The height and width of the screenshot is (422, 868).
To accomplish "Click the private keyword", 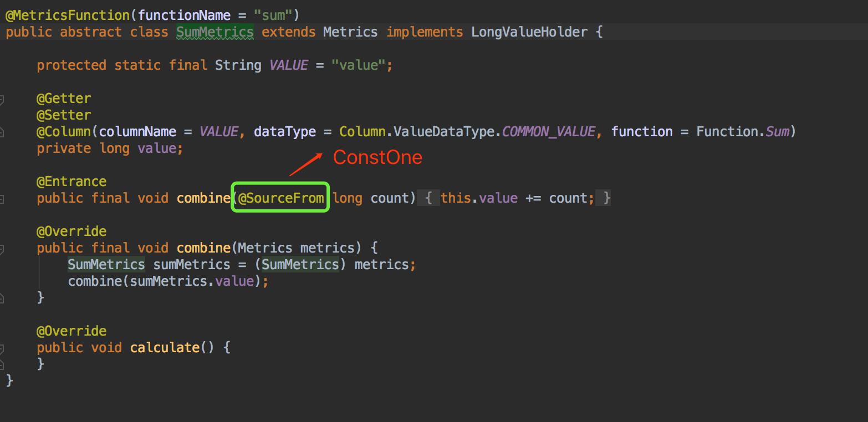I will tap(64, 148).
